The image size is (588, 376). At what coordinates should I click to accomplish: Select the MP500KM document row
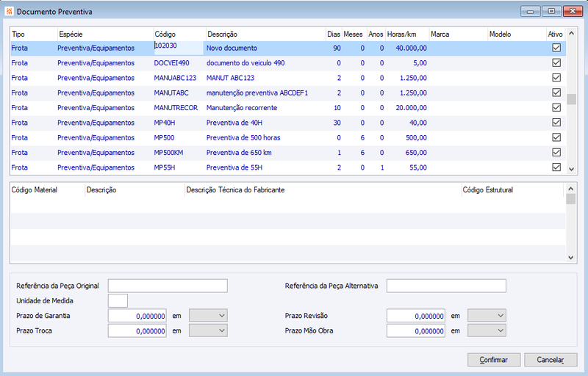point(288,153)
